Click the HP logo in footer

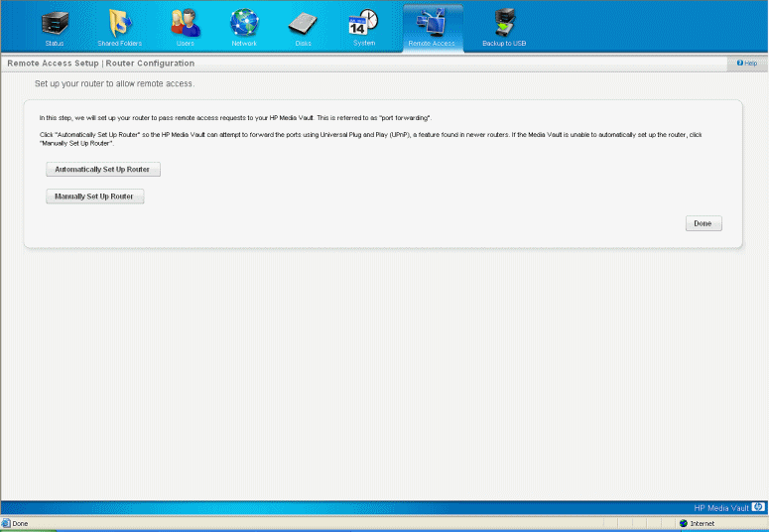pos(758,506)
